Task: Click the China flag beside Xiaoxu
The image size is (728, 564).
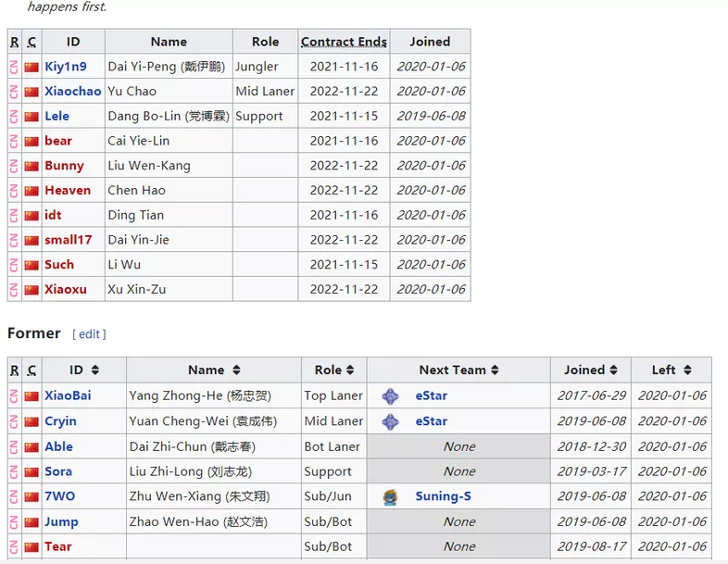Action: [x=31, y=290]
